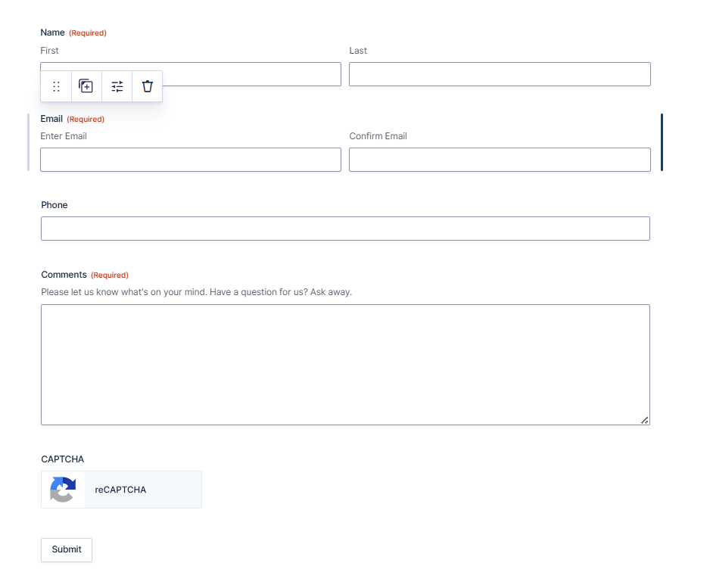
Task: Click the Submit button
Action: pos(67,550)
